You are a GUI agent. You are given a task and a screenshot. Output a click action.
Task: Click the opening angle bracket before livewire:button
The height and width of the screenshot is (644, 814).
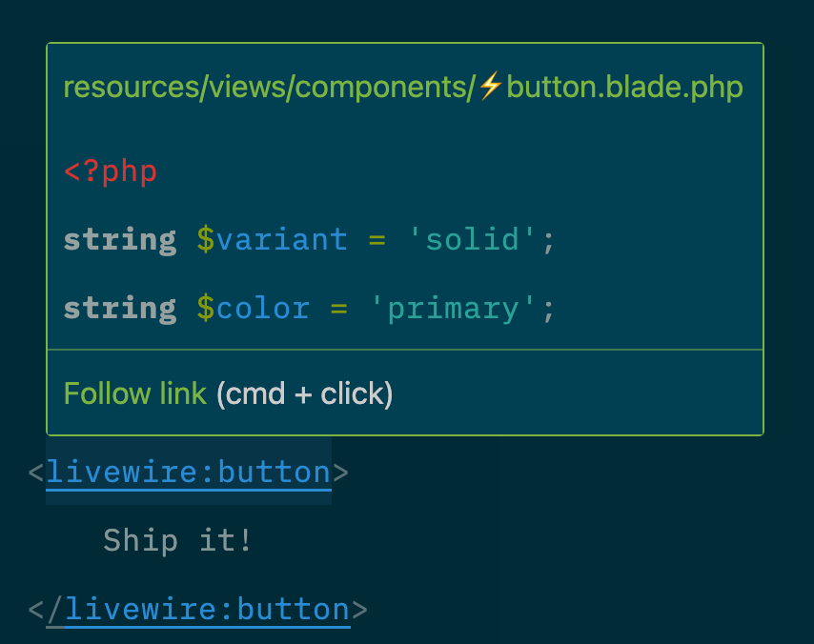pyautogui.click(x=36, y=473)
